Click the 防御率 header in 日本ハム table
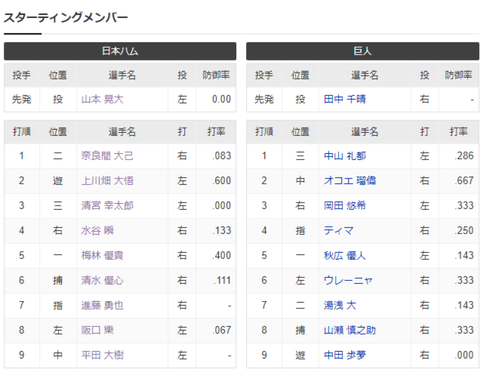 pyautogui.click(x=216, y=75)
